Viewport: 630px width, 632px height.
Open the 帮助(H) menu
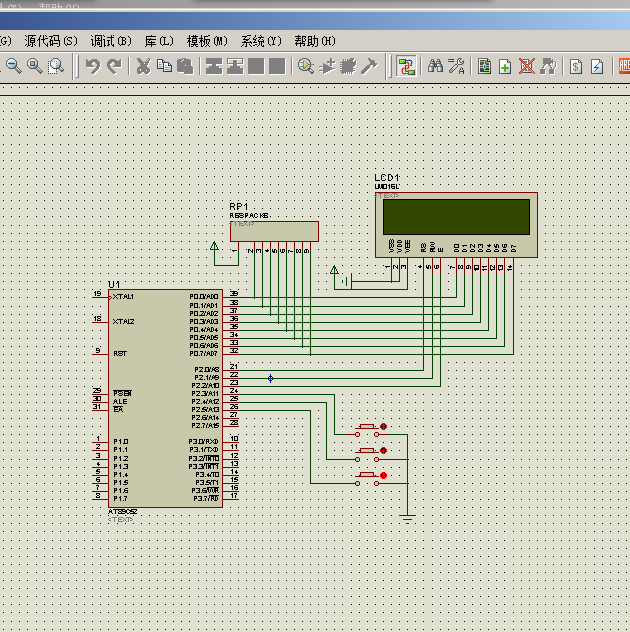click(314, 41)
